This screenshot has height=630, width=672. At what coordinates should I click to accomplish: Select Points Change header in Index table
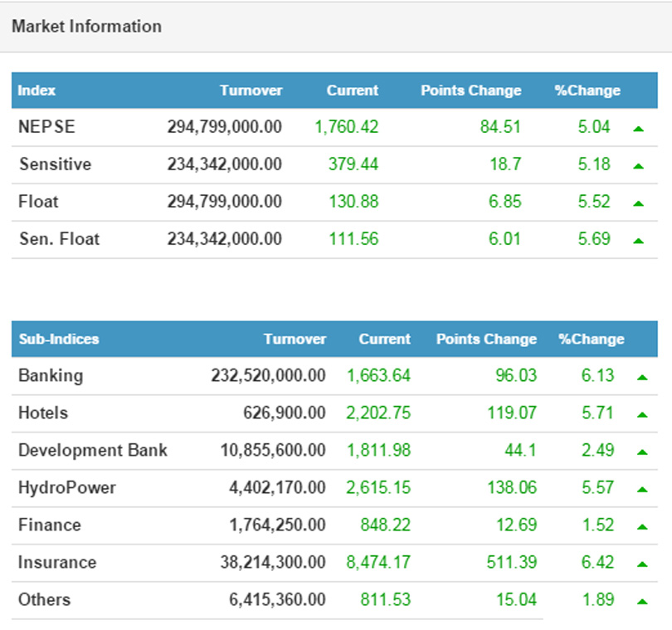471,90
